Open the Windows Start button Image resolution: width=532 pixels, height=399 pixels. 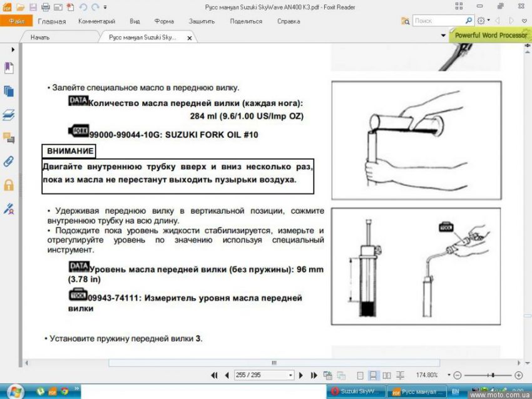point(15,392)
